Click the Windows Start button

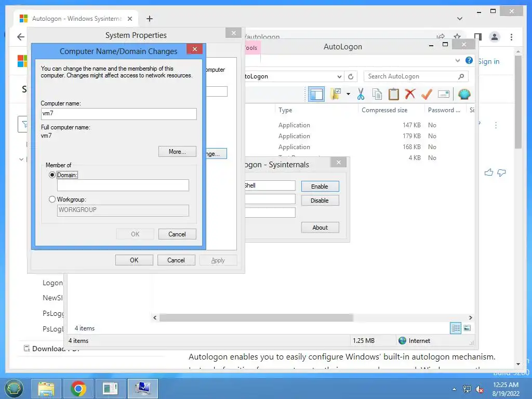(x=14, y=389)
